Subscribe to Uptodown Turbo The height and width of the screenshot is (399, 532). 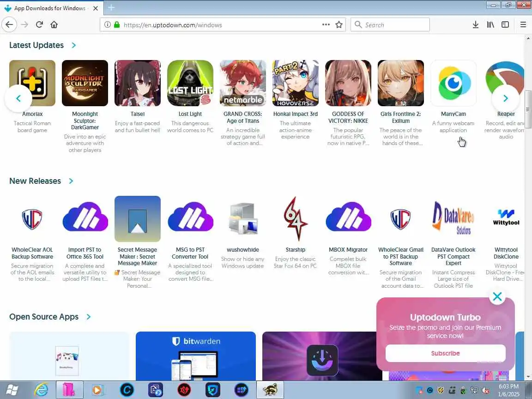(446, 353)
